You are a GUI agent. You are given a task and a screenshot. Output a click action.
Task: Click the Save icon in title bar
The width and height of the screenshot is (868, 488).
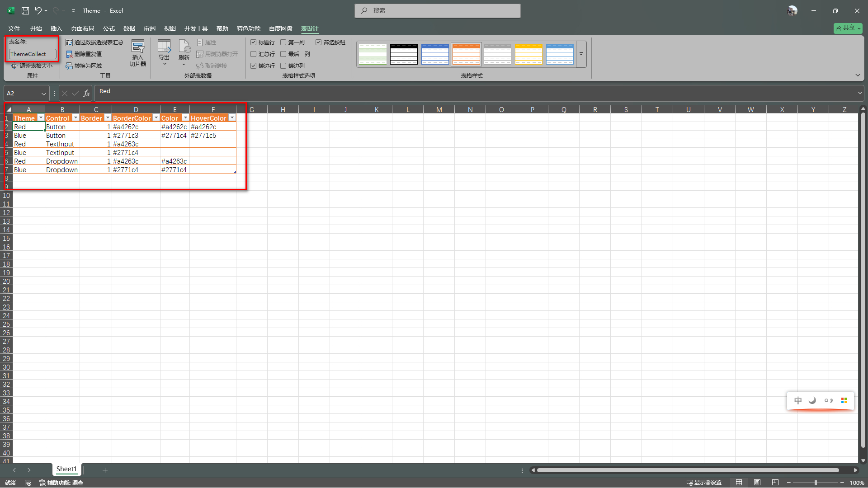point(25,10)
